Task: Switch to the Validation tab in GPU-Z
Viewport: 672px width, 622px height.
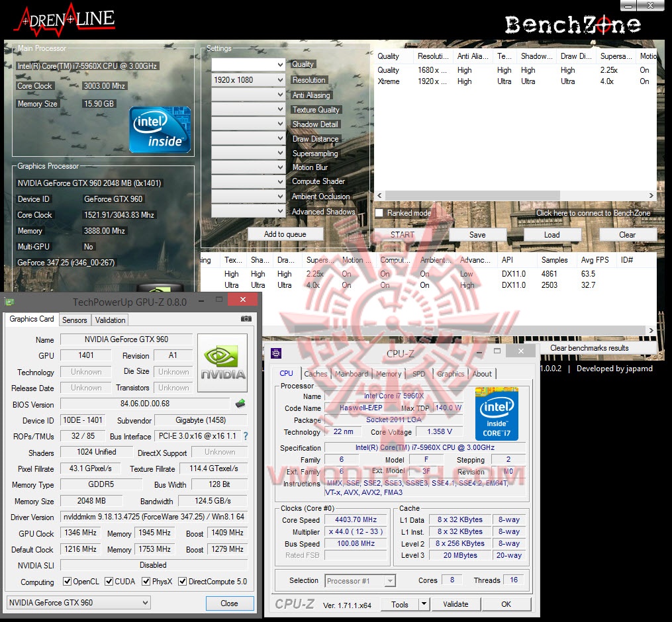Action: (x=110, y=320)
